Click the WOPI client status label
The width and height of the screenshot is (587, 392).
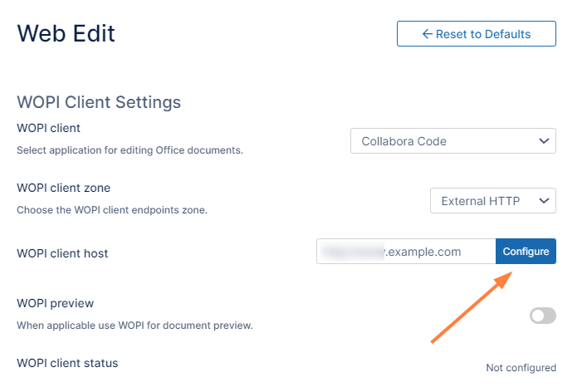[67, 363]
